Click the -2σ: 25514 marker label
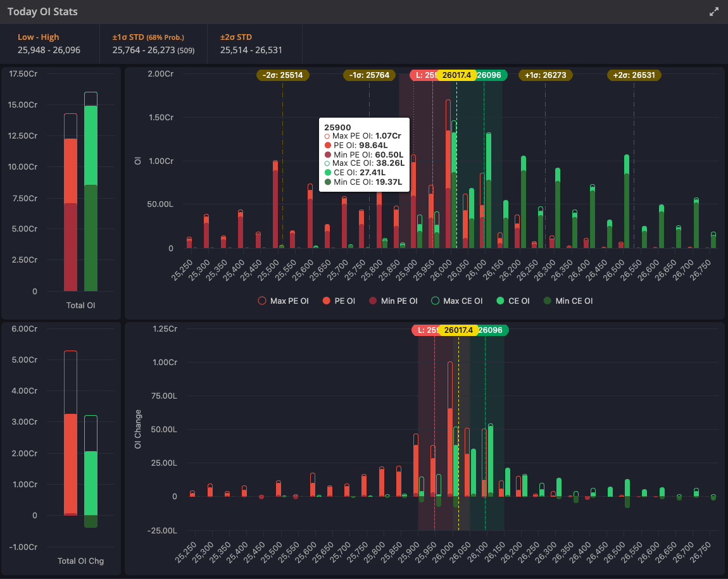The height and width of the screenshot is (579, 728). (x=283, y=75)
